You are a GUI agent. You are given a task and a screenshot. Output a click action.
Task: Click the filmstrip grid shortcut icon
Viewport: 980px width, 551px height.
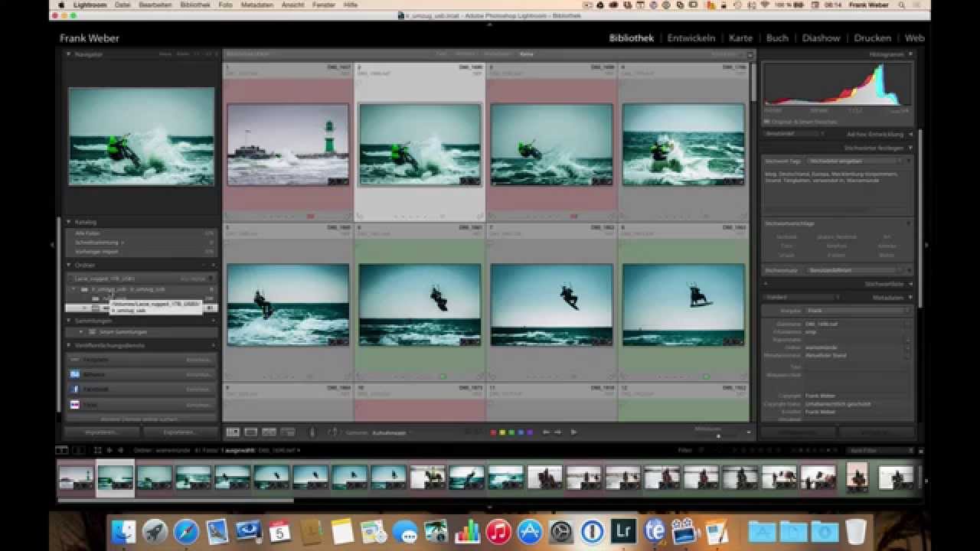97,450
